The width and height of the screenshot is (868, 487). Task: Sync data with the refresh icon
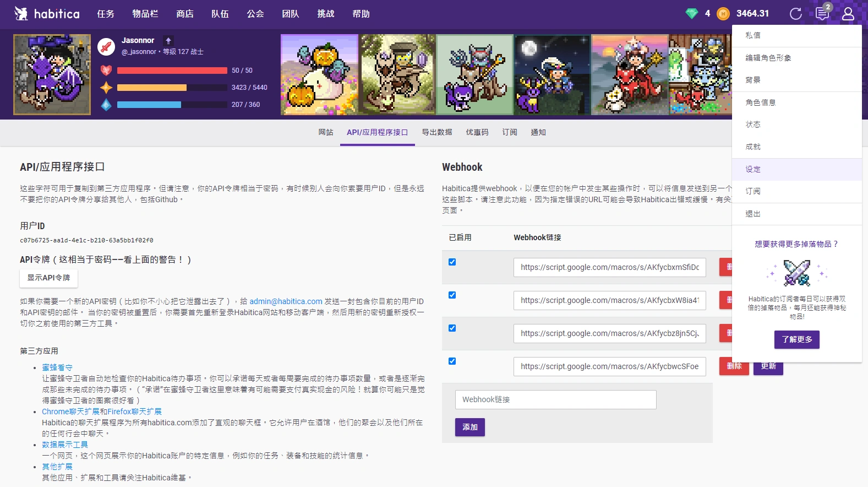pos(795,14)
